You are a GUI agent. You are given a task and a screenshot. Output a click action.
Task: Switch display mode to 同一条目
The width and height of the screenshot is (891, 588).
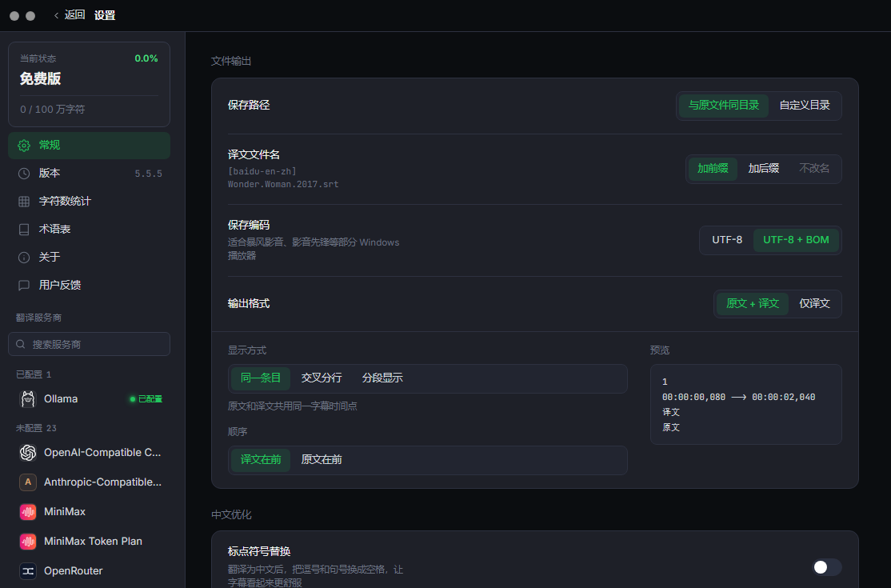260,378
